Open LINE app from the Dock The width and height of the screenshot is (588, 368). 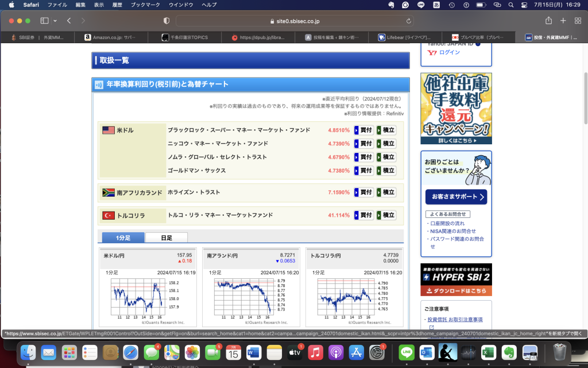tap(407, 352)
